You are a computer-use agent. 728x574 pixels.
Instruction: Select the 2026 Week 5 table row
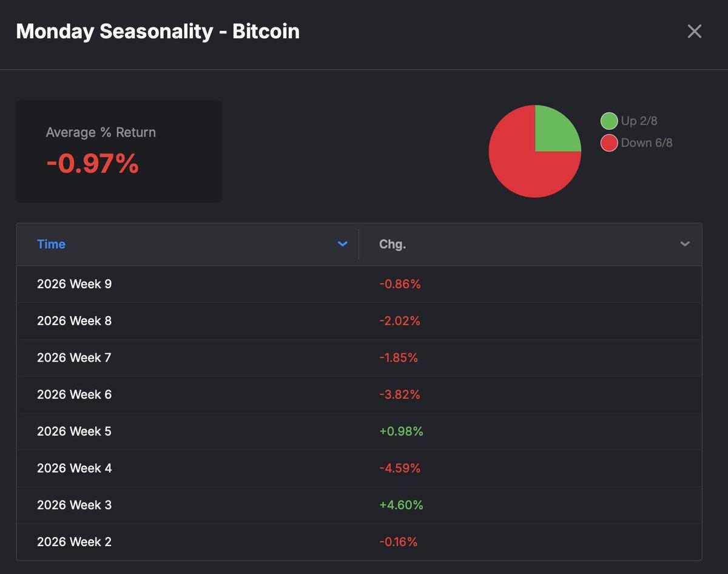coord(364,431)
